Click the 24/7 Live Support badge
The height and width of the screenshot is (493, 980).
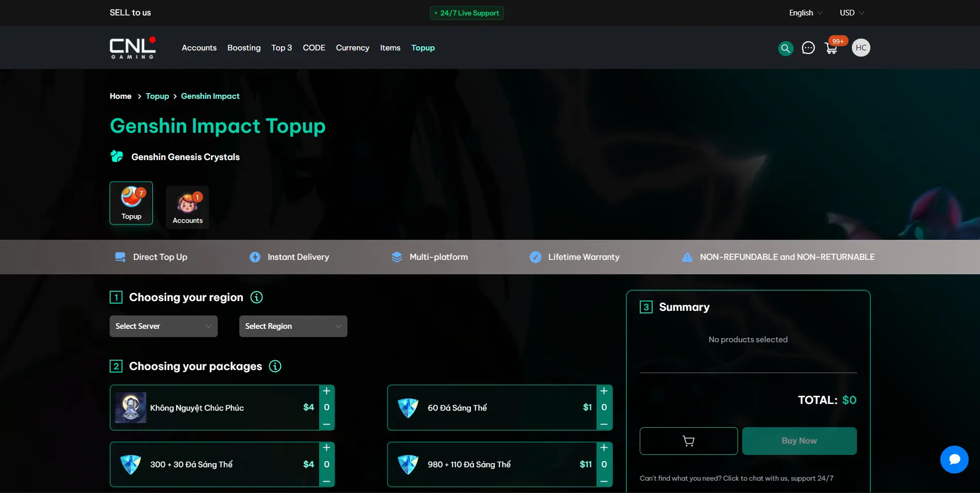(467, 13)
